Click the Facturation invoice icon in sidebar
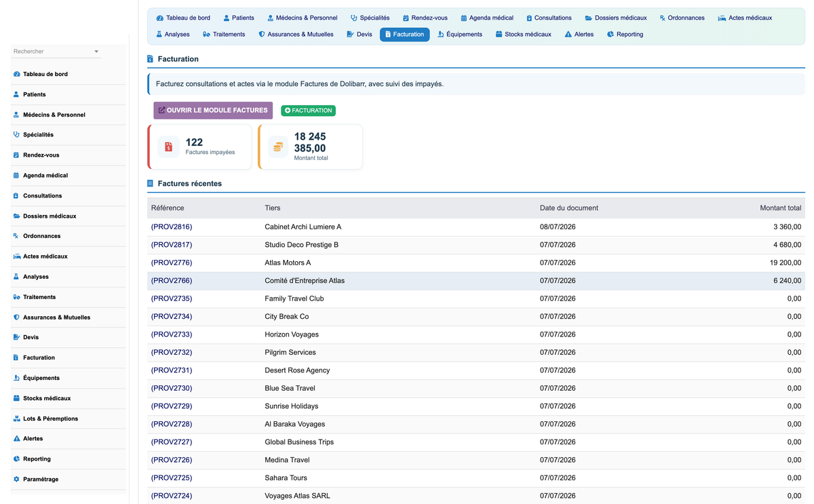The height and width of the screenshot is (504, 814). click(16, 357)
